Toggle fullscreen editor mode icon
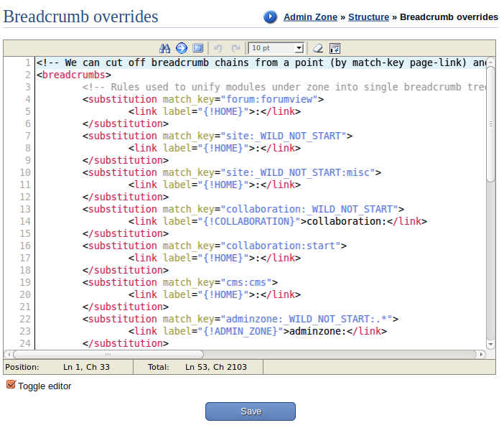 click(198, 48)
